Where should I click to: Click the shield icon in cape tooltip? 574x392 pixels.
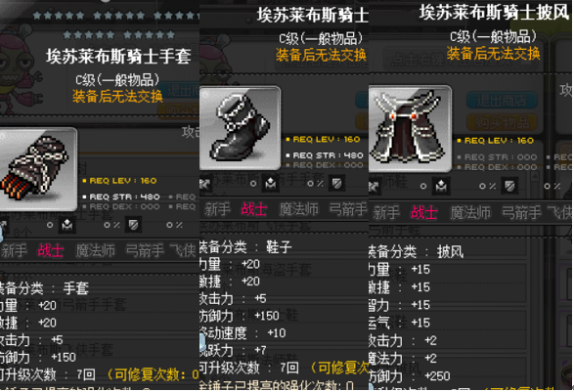(509, 186)
